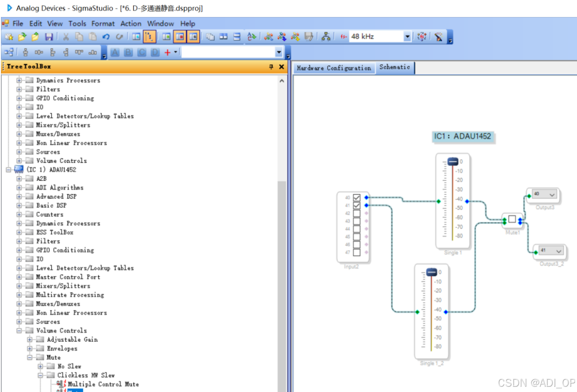Expand the Envelopes folder
Viewport: 577px width, 392px height.
tap(29, 348)
